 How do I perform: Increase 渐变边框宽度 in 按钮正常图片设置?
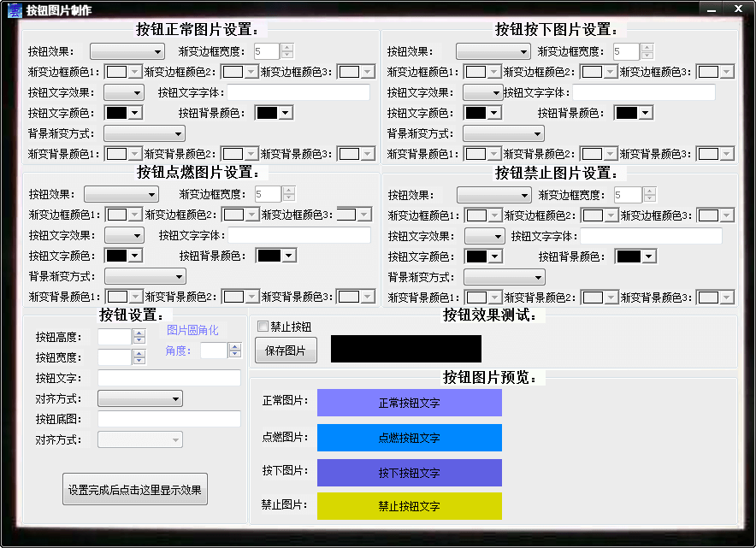pyautogui.click(x=286, y=47)
